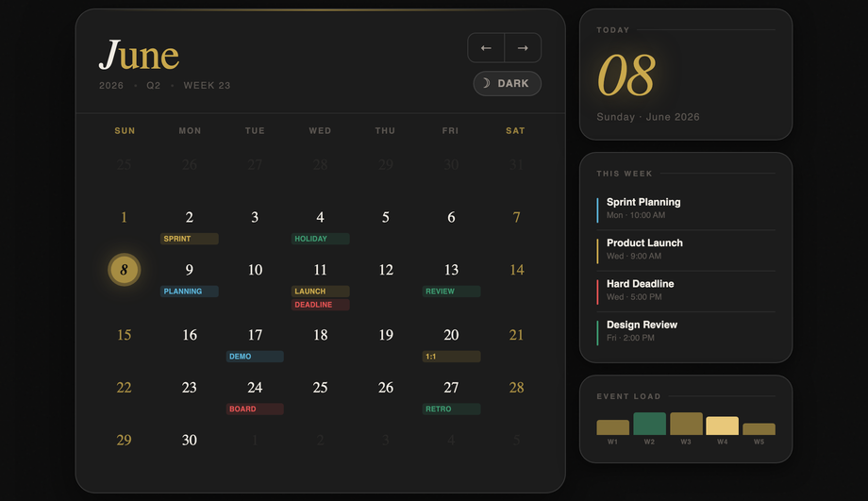868x501 pixels.
Task: Click the W3 event load bar
Action: 686,424
